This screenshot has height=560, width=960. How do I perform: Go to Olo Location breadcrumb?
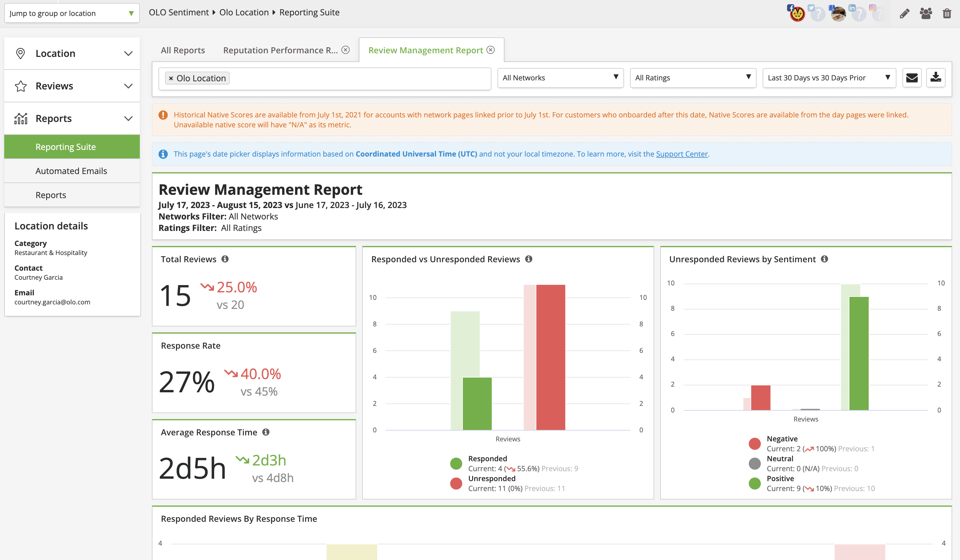(x=244, y=12)
